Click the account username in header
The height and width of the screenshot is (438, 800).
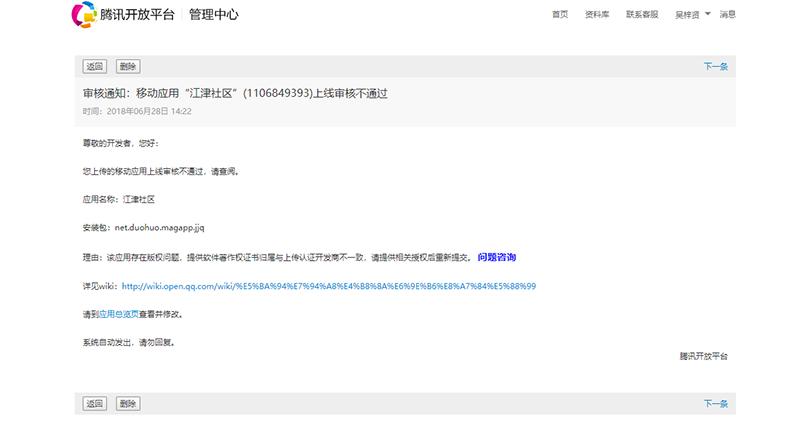coord(687,15)
